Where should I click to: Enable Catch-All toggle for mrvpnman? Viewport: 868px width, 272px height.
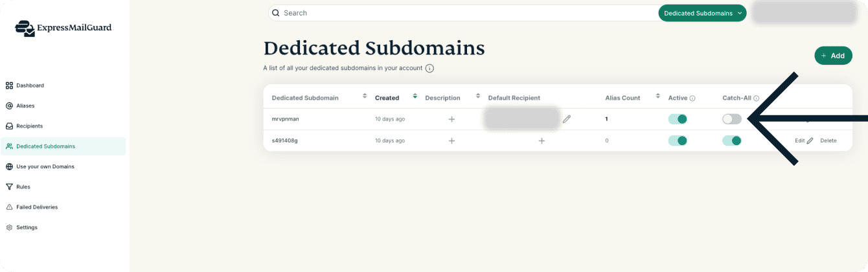[732, 119]
